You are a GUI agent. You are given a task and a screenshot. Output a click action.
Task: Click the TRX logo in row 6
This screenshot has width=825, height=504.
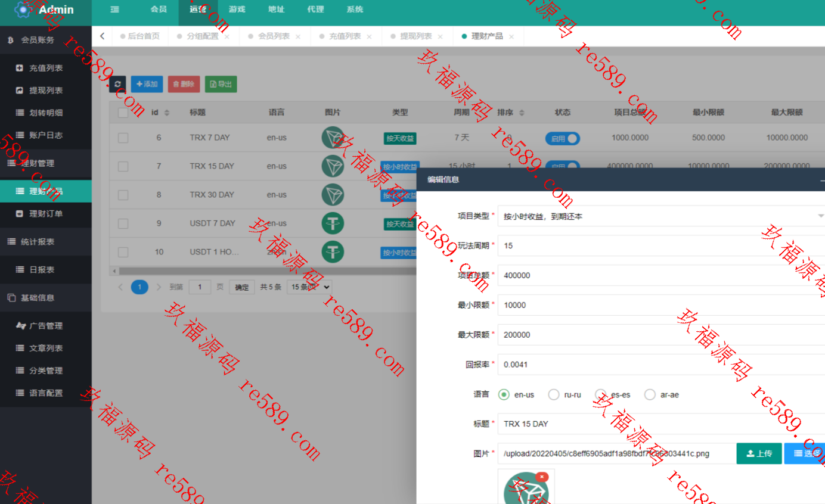point(333,138)
